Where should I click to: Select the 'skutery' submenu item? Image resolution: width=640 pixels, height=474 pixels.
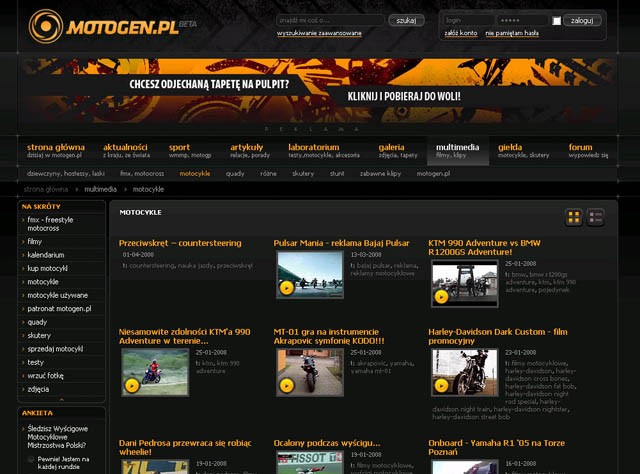click(303, 174)
